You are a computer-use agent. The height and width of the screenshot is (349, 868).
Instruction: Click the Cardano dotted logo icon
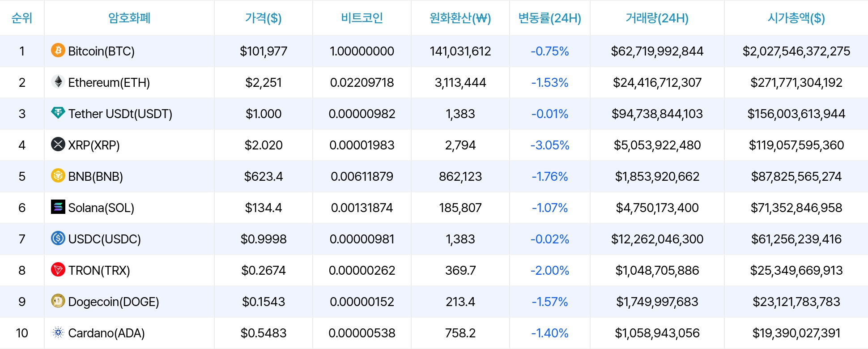pos(58,332)
